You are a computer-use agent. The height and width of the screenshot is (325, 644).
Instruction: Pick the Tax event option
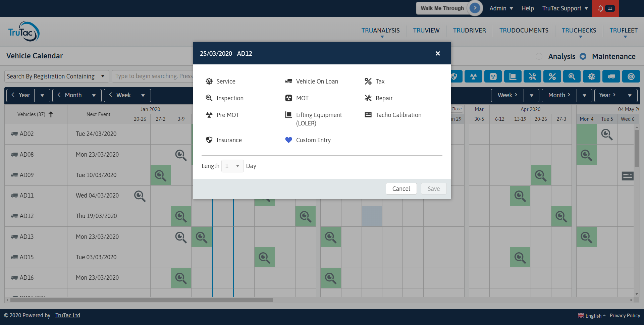(374, 81)
